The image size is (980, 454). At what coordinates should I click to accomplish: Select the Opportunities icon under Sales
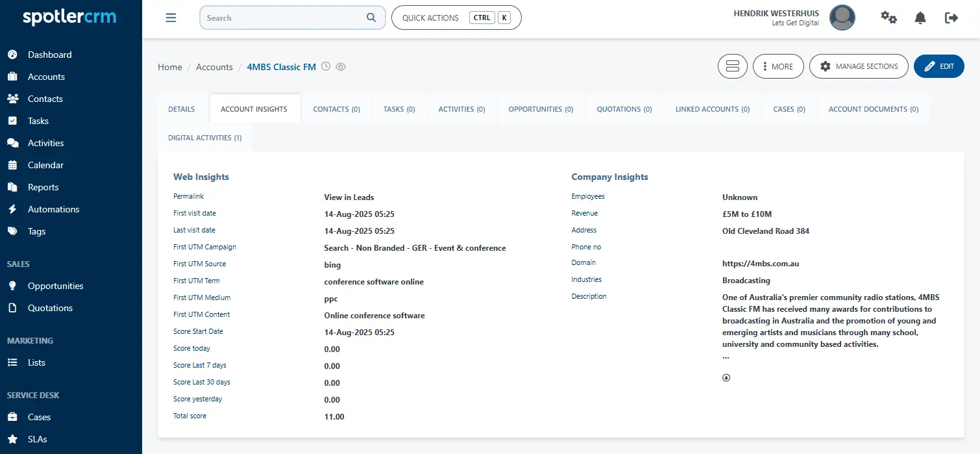tap(13, 286)
